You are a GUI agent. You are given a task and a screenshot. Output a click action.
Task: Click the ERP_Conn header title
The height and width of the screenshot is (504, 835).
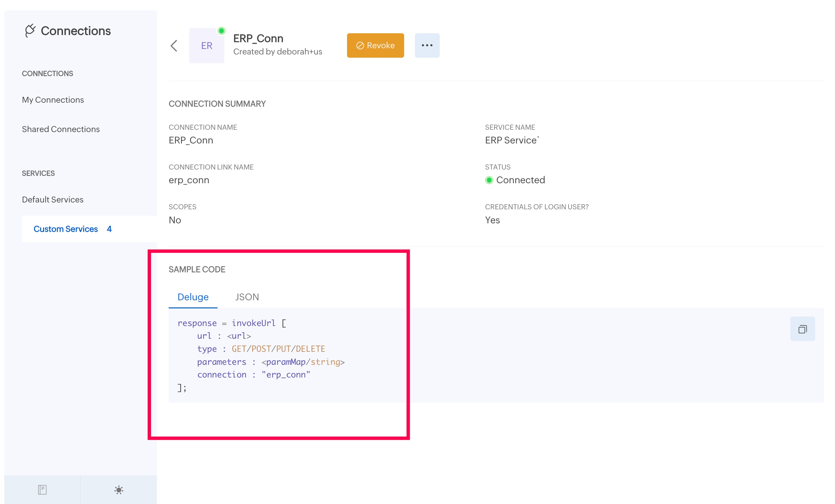coord(258,38)
